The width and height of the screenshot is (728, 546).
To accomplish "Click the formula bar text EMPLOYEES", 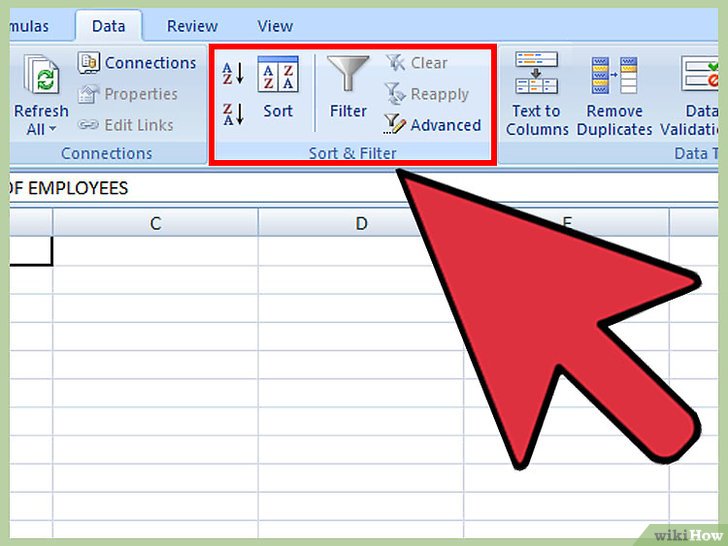I will pyautogui.click(x=78, y=188).
